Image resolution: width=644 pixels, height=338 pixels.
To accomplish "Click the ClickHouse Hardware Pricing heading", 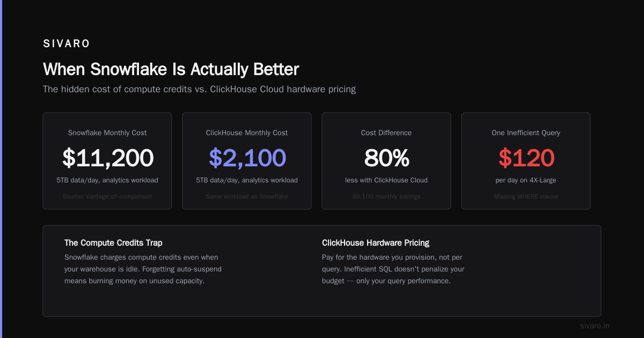I will tap(376, 243).
